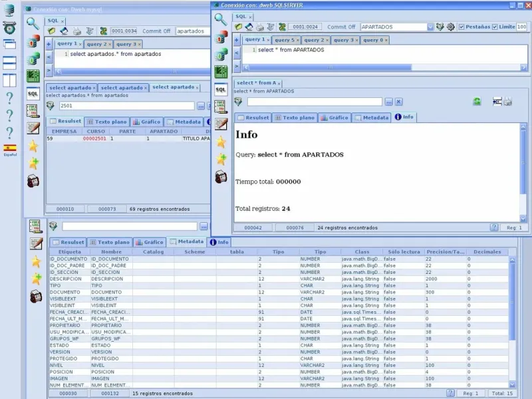The image size is (532, 399).
Task: Click the filter field containing 2501 in mysql window
Action: pyautogui.click(x=127, y=106)
